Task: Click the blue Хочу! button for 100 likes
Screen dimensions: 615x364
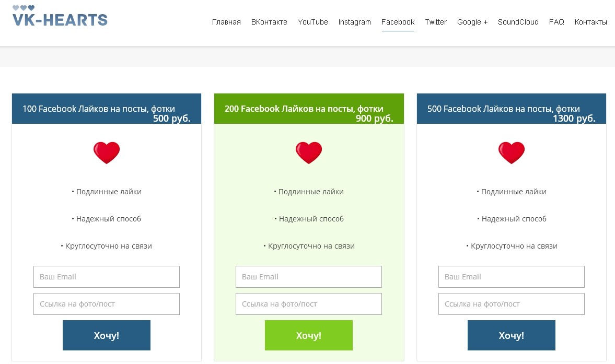Action: click(x=106, y=335)
